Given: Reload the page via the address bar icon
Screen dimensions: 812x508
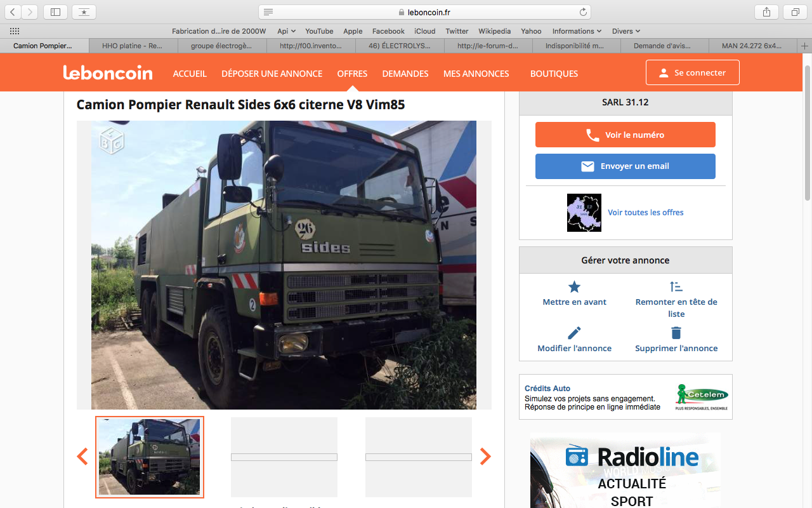Looking at the screenshot, I should coord(583,12).
